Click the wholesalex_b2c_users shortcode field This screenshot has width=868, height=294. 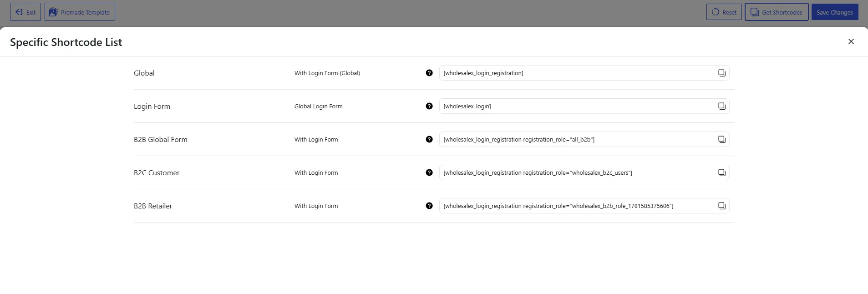click(x=584, y=172)
